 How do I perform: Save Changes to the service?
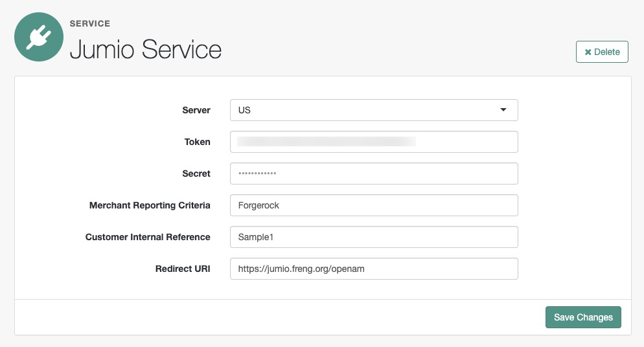(583, 317)
